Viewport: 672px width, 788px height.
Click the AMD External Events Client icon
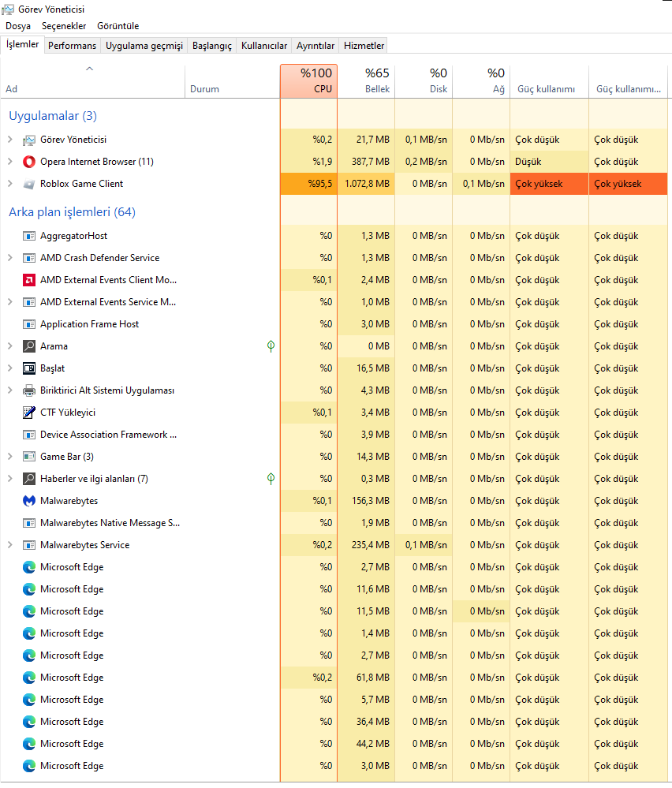click(29, 280)
